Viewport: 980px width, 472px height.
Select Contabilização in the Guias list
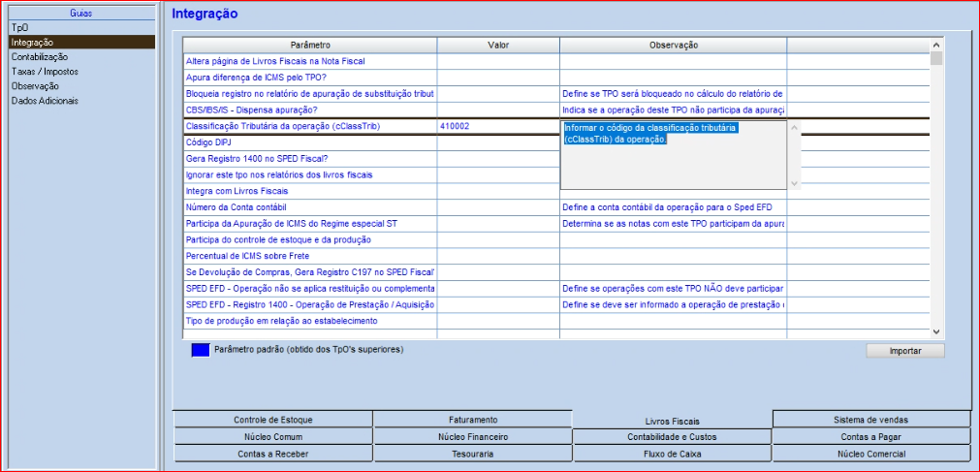coord(39,57)
